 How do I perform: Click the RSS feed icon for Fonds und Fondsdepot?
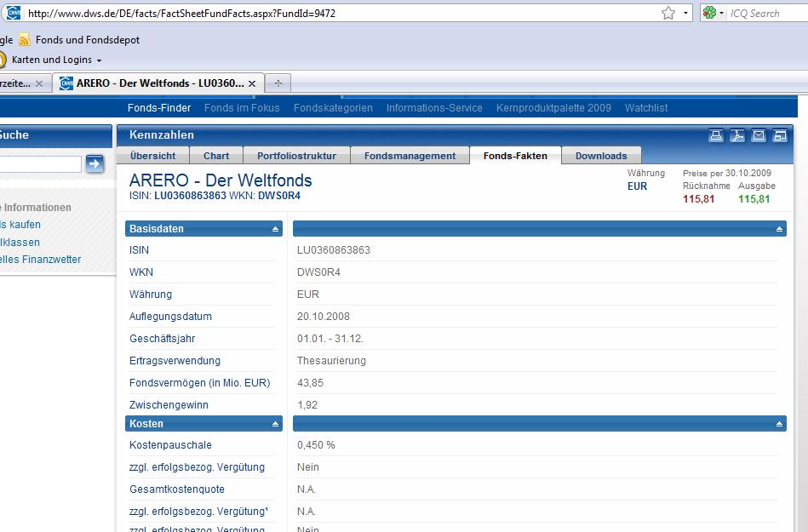[x=24, y=40]
